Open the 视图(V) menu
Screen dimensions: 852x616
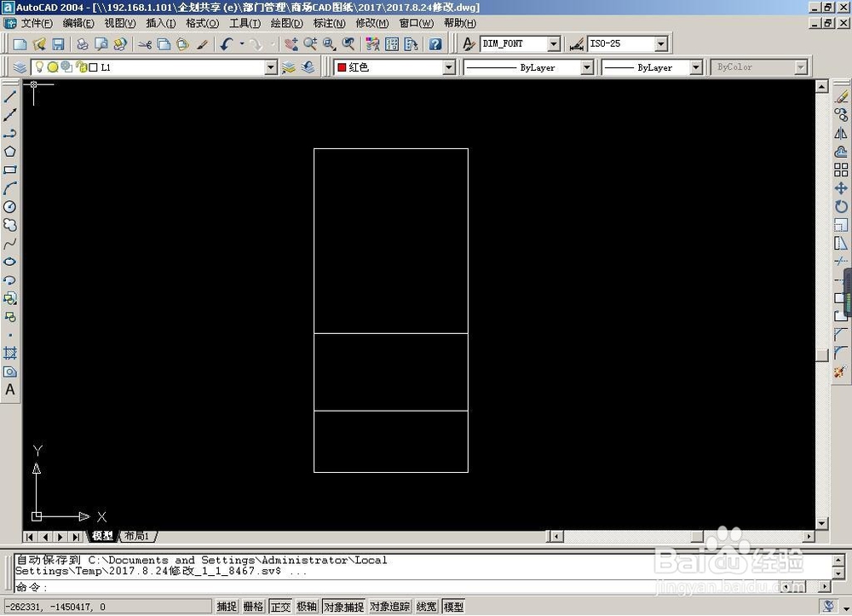click(120, 23)
